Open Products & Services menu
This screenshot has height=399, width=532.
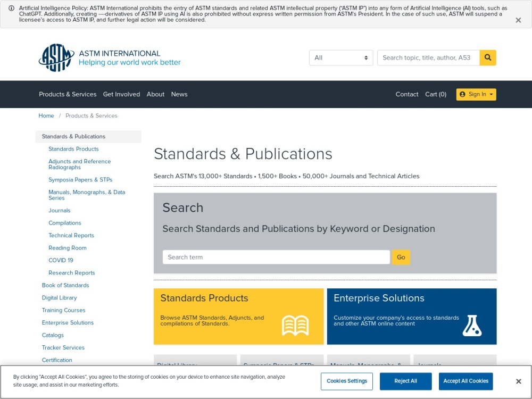(68, 94)
